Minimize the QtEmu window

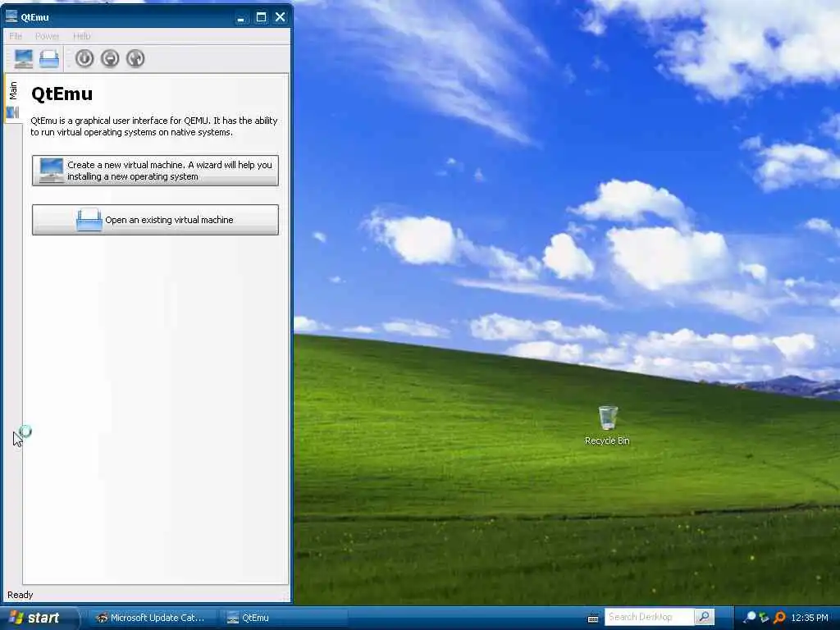pyautogui.click(x=241, y=17)
